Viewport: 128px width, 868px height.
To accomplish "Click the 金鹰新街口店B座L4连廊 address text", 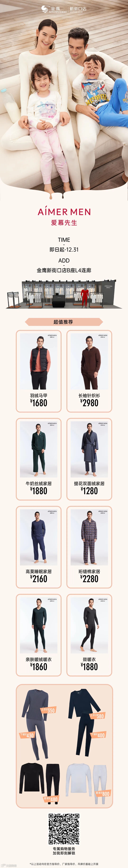I will pos(64,270).
